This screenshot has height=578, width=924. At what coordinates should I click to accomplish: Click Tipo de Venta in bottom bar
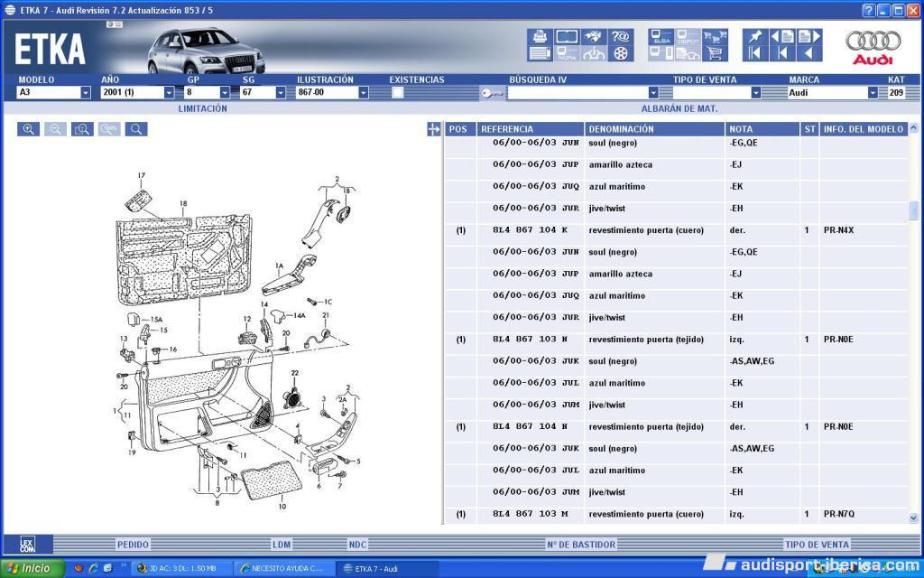pyautogui.click(x=817, y=545)
